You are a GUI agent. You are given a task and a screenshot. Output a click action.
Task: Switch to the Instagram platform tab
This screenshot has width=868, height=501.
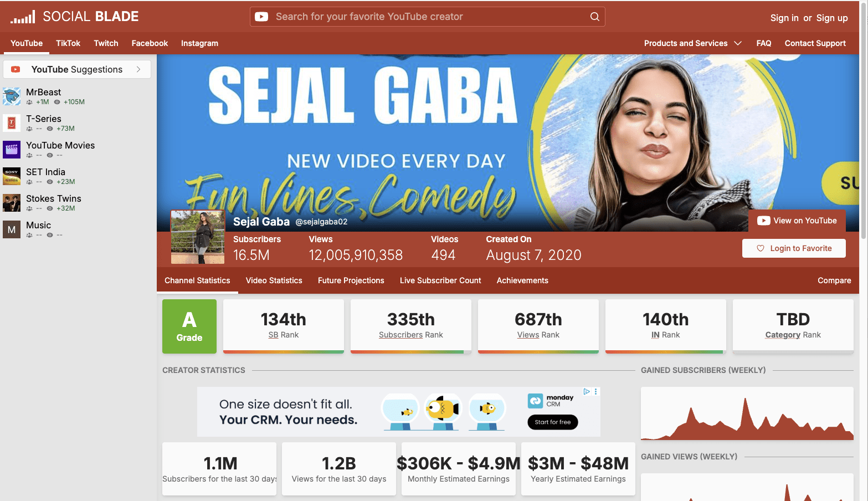pyautogui.click(x=199, y=43)
